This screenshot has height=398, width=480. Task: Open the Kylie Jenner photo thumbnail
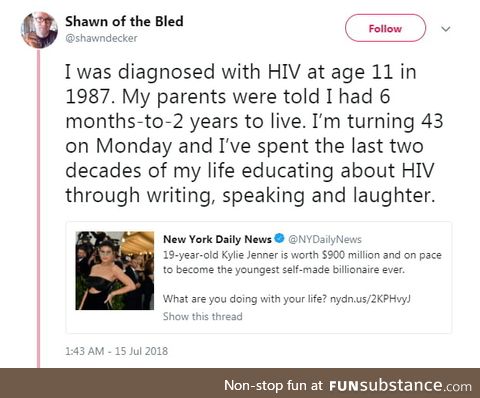pyautogui.click(x=115, y=271)
